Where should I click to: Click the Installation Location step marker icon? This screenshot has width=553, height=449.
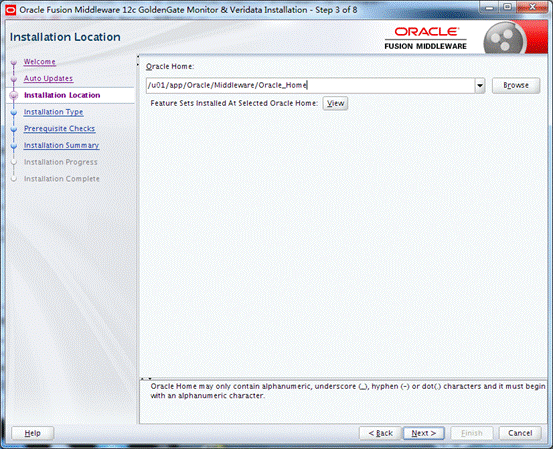point(14,95)
